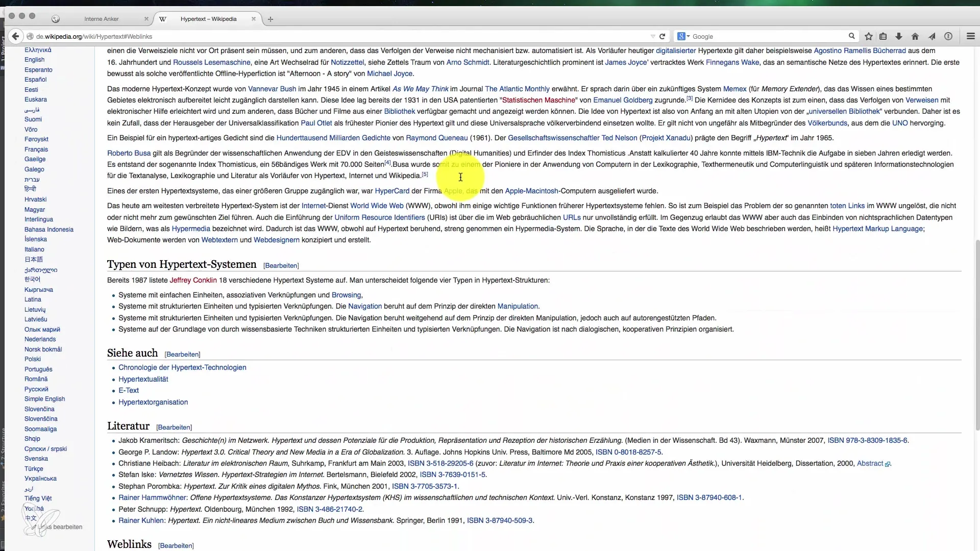Open the Abstract external link
The image size is (980, 551).
point(873,463)
